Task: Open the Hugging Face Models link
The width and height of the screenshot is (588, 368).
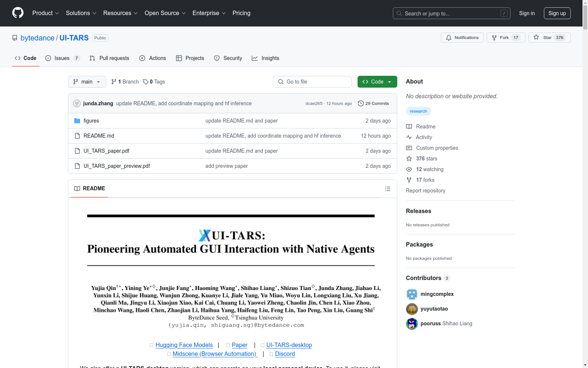Action: coord(184,345)
